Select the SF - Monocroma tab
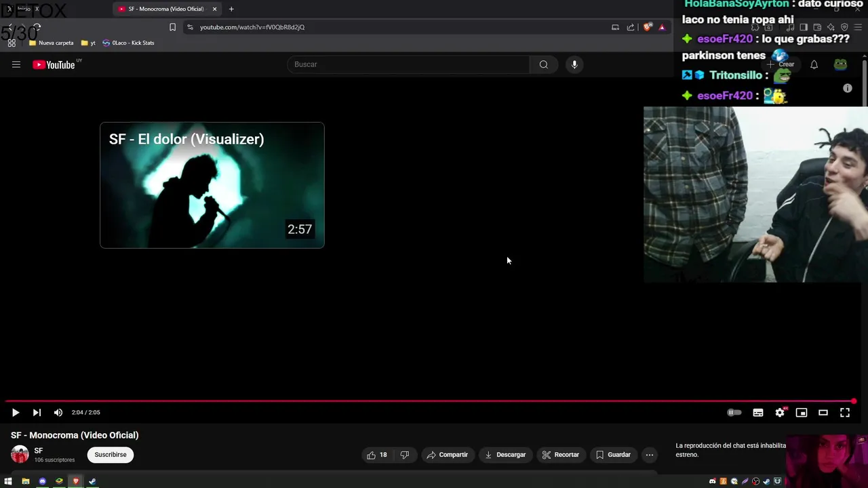The width and height of the screenshot is (868, 488). 166,9
